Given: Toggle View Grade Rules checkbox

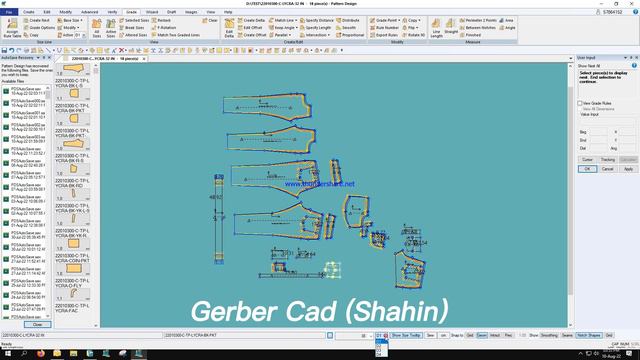Looking at the screenshot, I should (x=580, y=103).
